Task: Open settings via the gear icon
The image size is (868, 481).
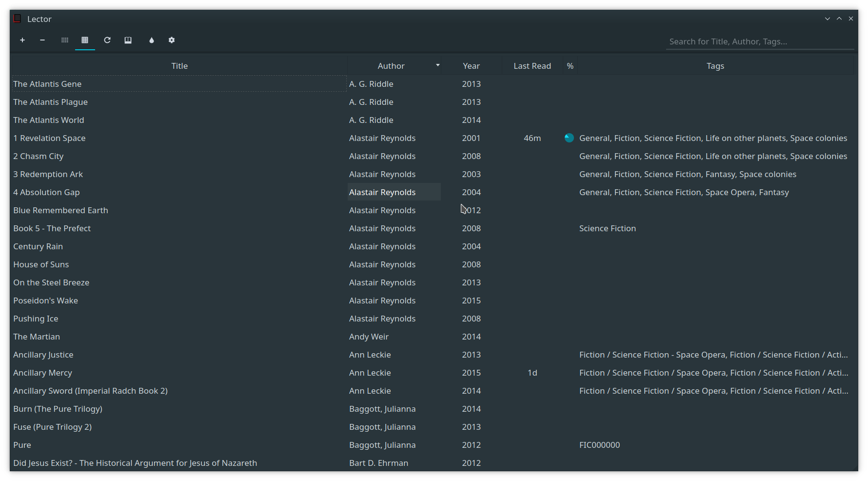Action: pyautogui.click(x=172, y=40)
